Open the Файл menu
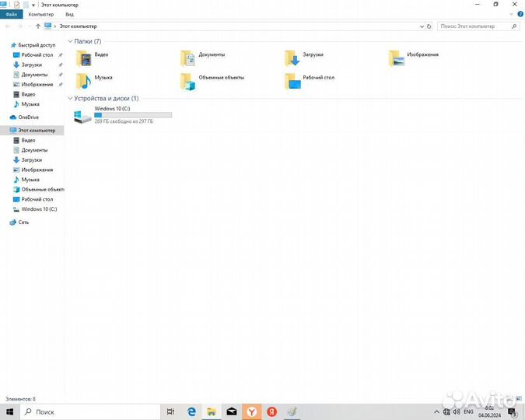Screen dimensions: 525x420 click(x=11, y=14)
